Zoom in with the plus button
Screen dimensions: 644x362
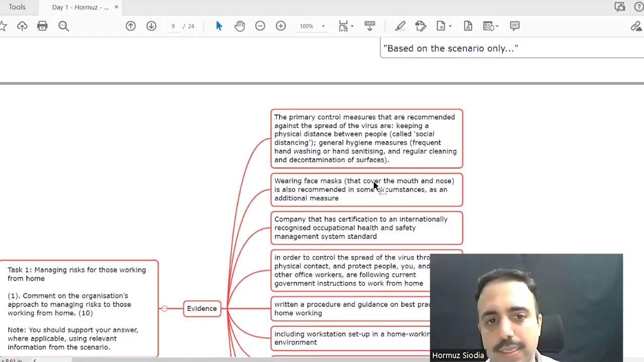[x=281, y=26]
